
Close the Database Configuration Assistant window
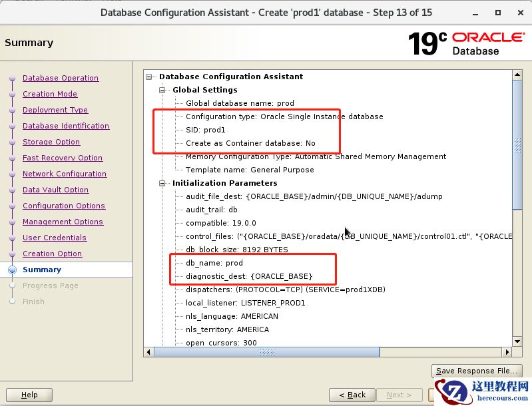[521, 13]
